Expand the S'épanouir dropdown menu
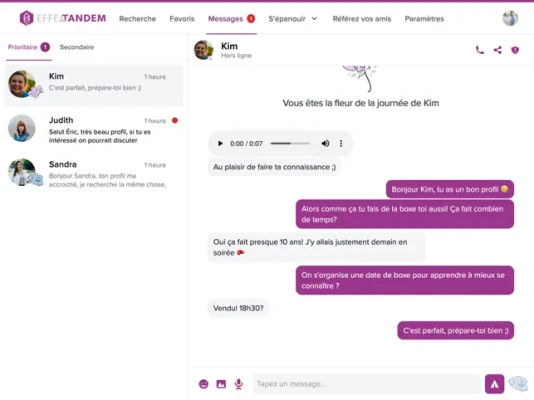The width and height of the screenshot is (534, 400). tap(293, 19)
